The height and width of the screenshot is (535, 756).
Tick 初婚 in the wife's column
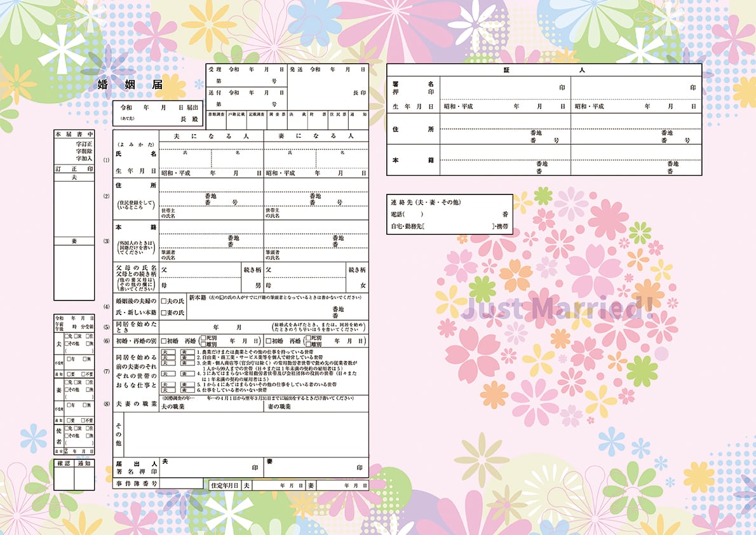pyautogui.click(x=269, y=341)
